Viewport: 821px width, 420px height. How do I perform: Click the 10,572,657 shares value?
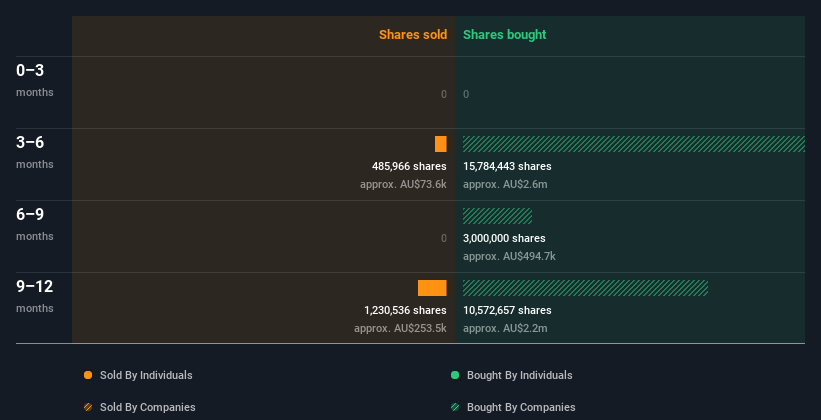507,311
